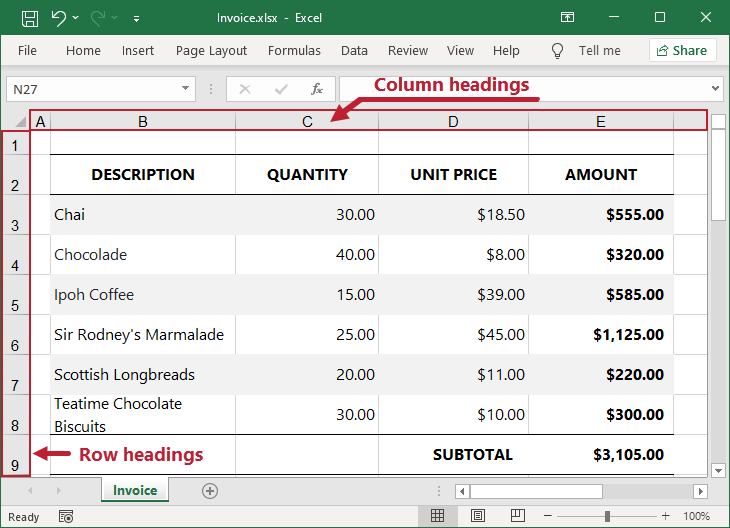Switch to Normal view
Image resolution: width=730 pixels, height=528 pixels.
pyautogui.click(x=438, y=516)
